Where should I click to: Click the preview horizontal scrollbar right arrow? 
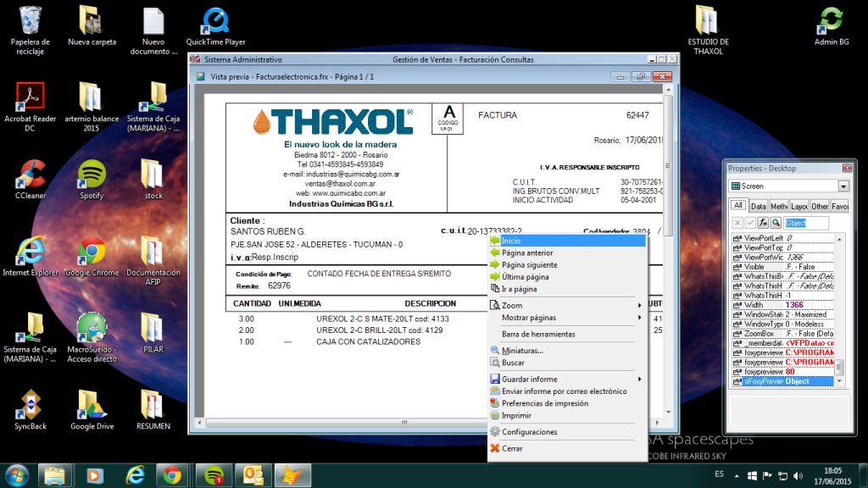click(x=657, y=422)
